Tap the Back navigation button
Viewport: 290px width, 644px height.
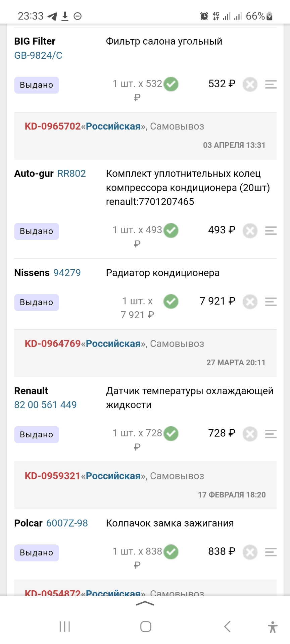point(227,626)
